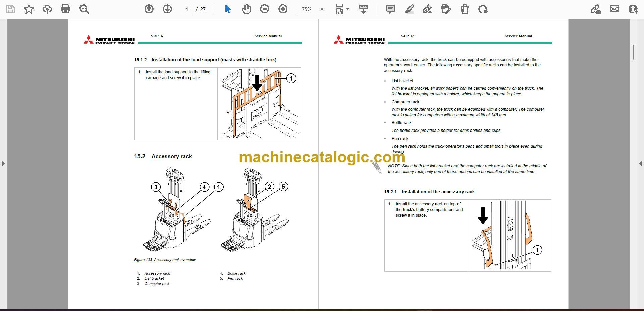
Task: Go to next page arrow
Action: (167, 9)
